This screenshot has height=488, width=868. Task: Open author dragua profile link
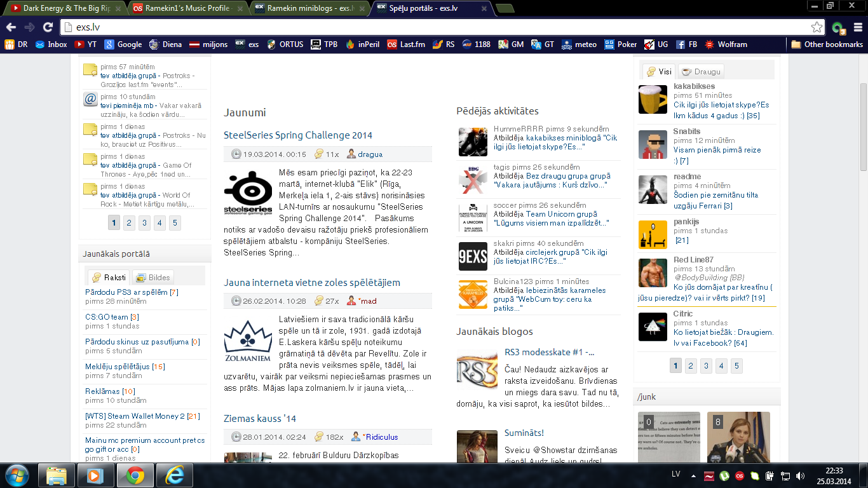[x=370, y=154]
